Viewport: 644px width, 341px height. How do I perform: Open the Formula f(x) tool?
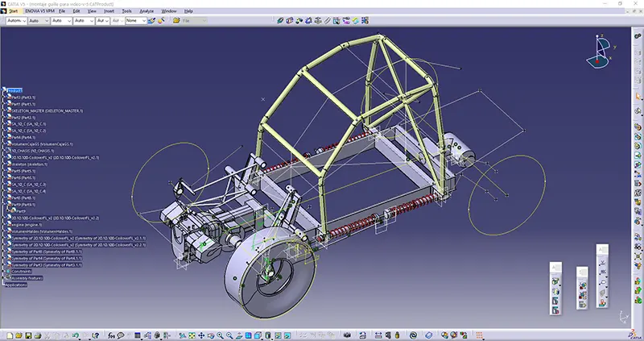click(113, 335)
